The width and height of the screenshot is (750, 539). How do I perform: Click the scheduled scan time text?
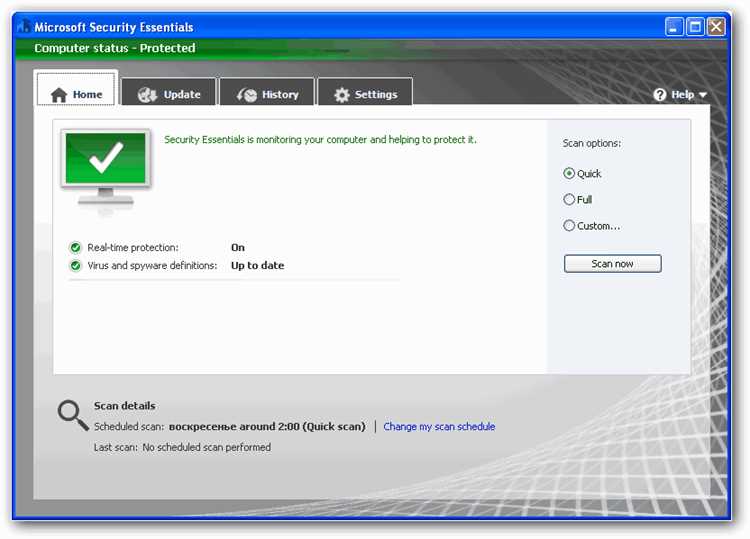tap(267, 426)
